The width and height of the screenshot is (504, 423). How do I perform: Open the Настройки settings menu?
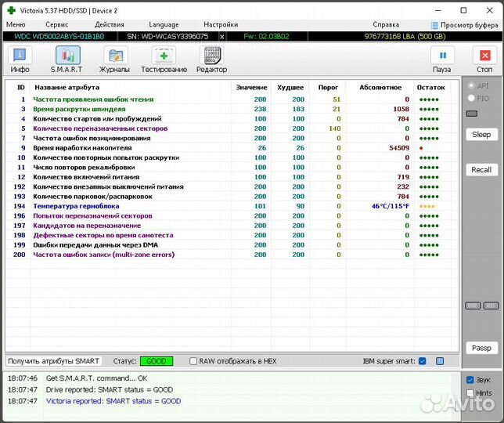(221, 24)
